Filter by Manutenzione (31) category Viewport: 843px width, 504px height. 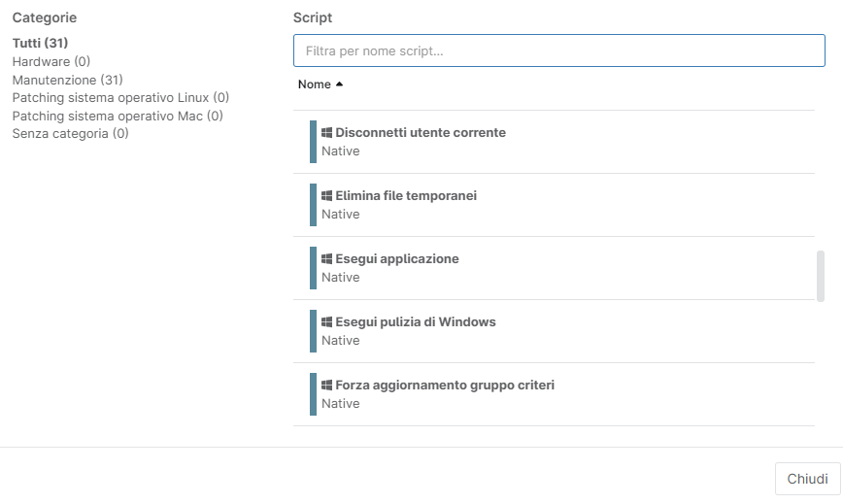click(68, 80)
